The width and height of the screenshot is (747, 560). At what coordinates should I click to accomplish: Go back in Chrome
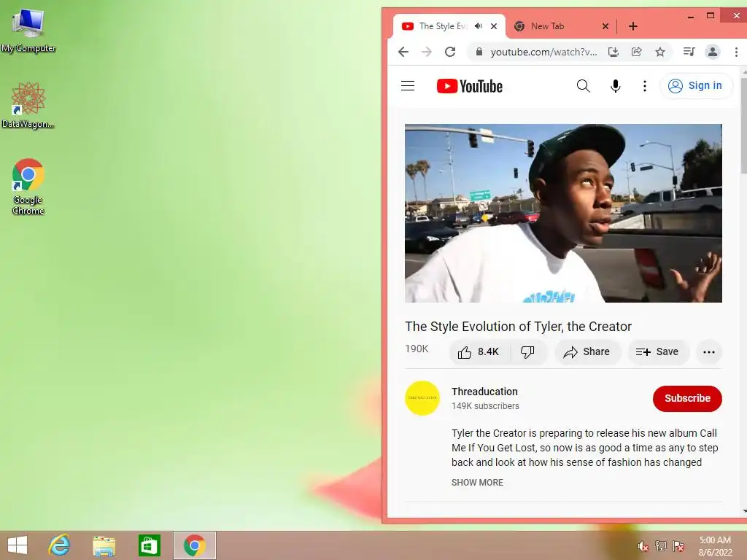403,52
